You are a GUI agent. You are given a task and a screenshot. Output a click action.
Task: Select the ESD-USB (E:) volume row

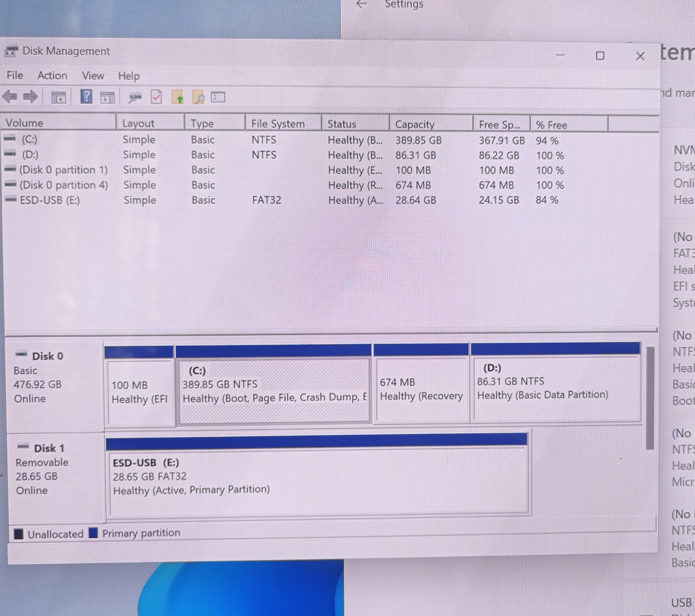[x=50, y=200]
